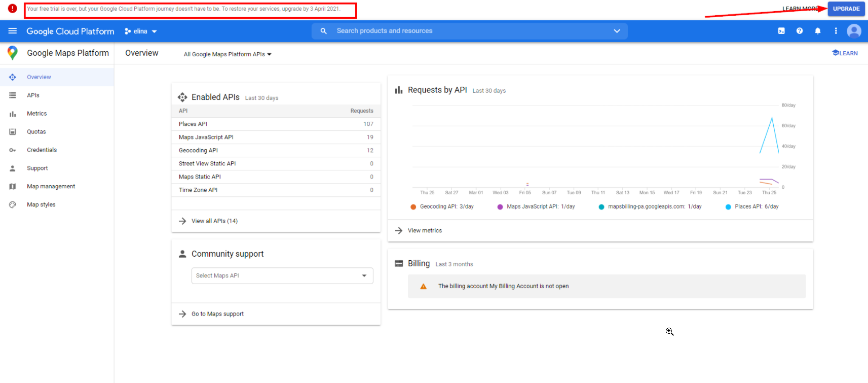The image size is (868, 383).
Task: Click the Map management icon
Action: 13,187
